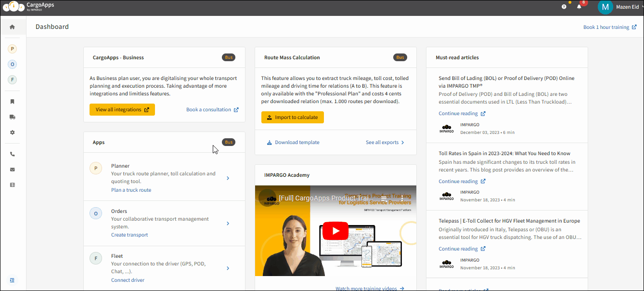644x291 pixels.
Task: Open the Home icon in the sidebar
Action: tap(13, 27)
